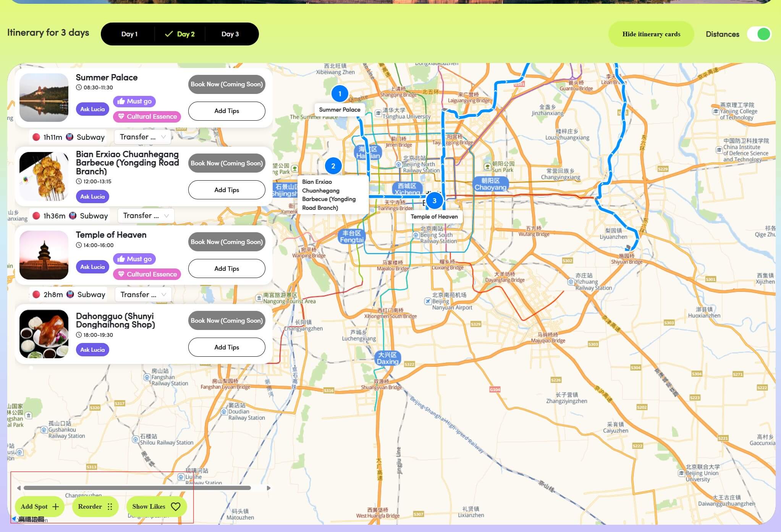
Task: Click the drag-dots icon on Reorder
Action: (110, 507)
